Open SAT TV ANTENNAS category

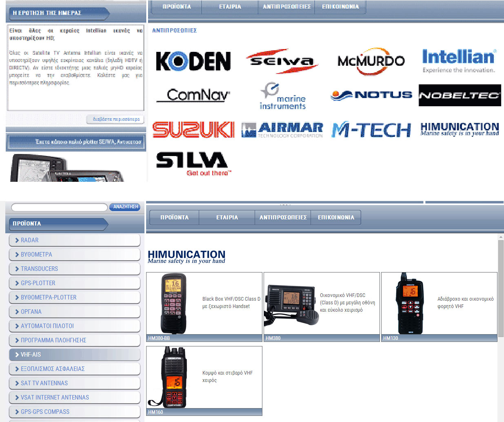coord(75,383)
